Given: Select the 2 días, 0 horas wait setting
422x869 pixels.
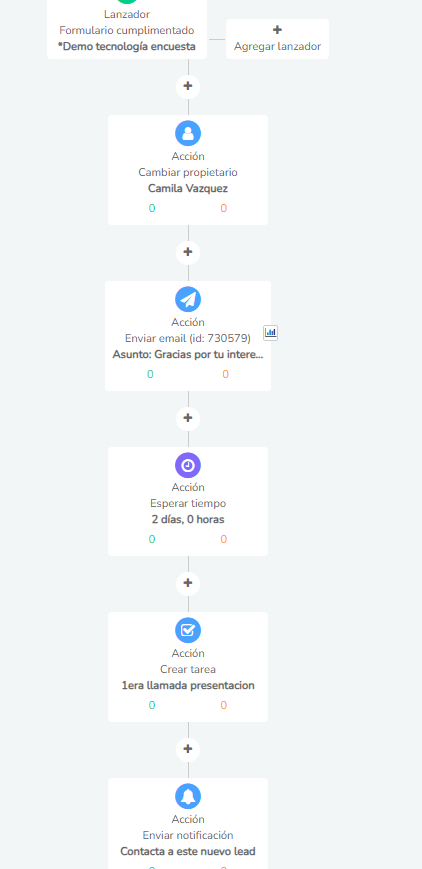Looking at the screenshot, I should 188,520.
